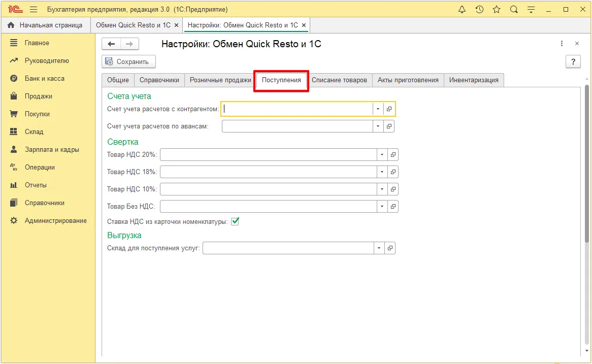The width and height of the screenshot is (592, 364).
Task: Open the history clock icon
Action: [x=479, y=10]
